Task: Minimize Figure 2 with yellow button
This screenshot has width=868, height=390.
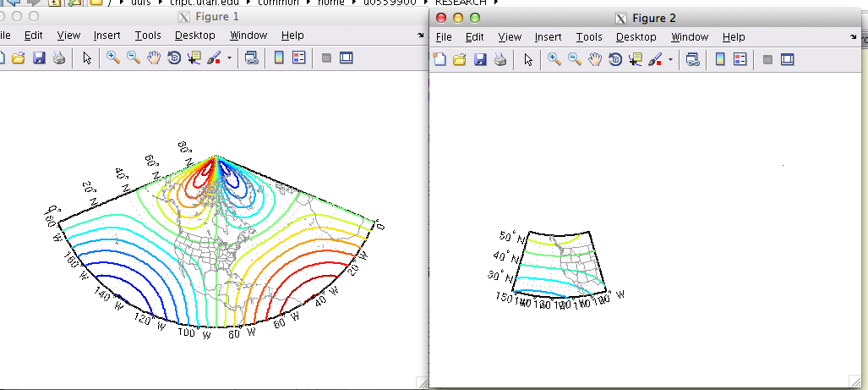Action: click(458, 18)
